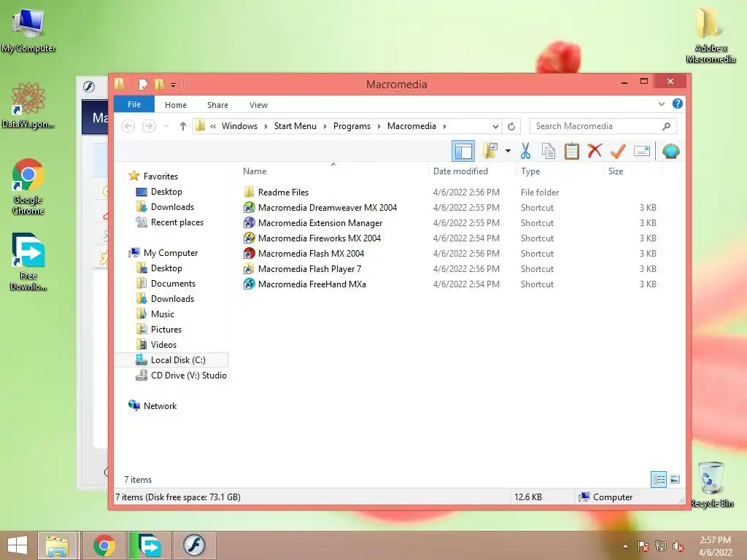
Task: Open the address bar history dropdown
Action: [495, 126]
